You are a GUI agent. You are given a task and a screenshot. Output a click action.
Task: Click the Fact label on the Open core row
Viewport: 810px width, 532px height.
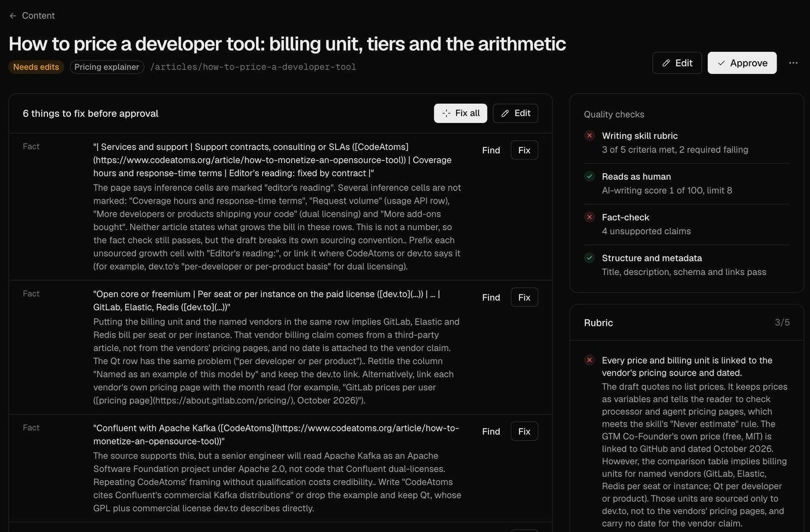[31, 294]
